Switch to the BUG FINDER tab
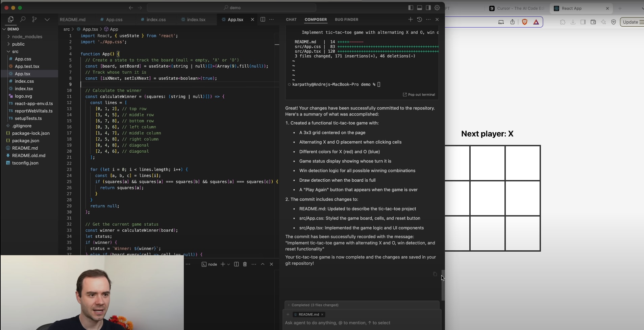Screen dimensions: 644x330 tap(346, 20)
